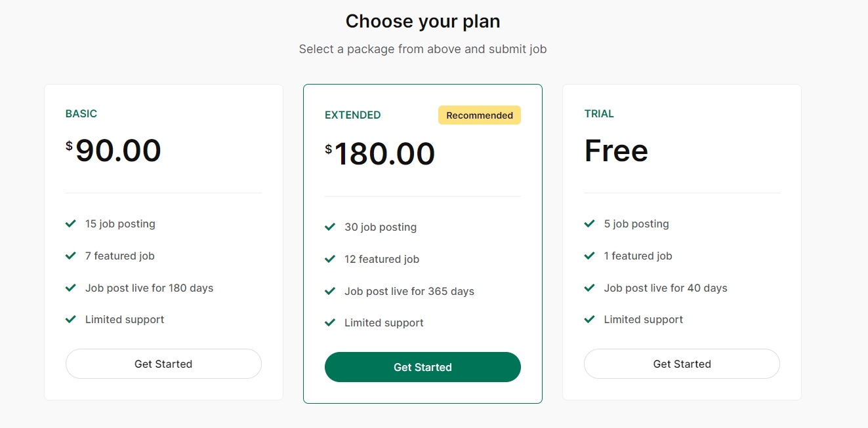The image size is (868, 428).
Task: Click checkmark icon beside 1 featured job
Action: point(590,256)
